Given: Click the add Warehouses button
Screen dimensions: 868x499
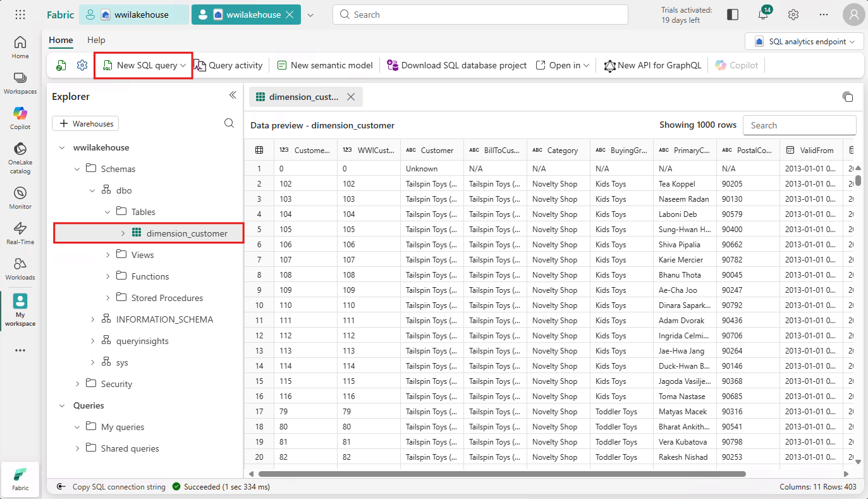Looking at the screenshot, I should tap(85, 124).
